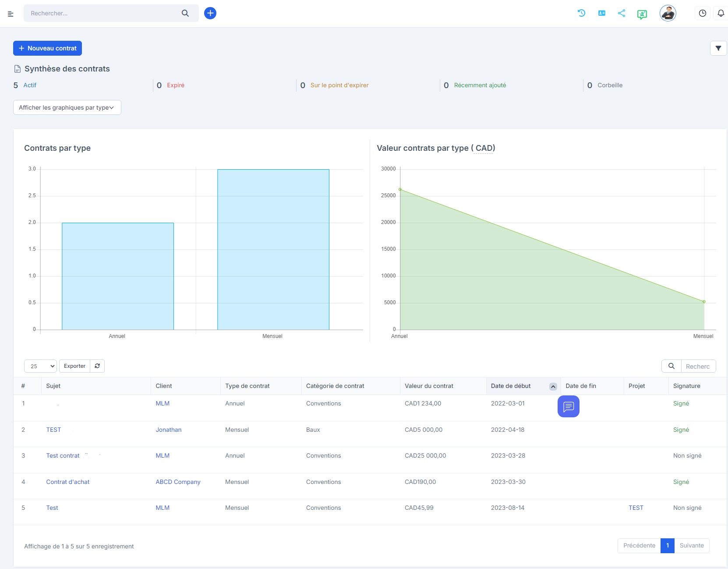Open client MLM in row 1

[163, 403]
